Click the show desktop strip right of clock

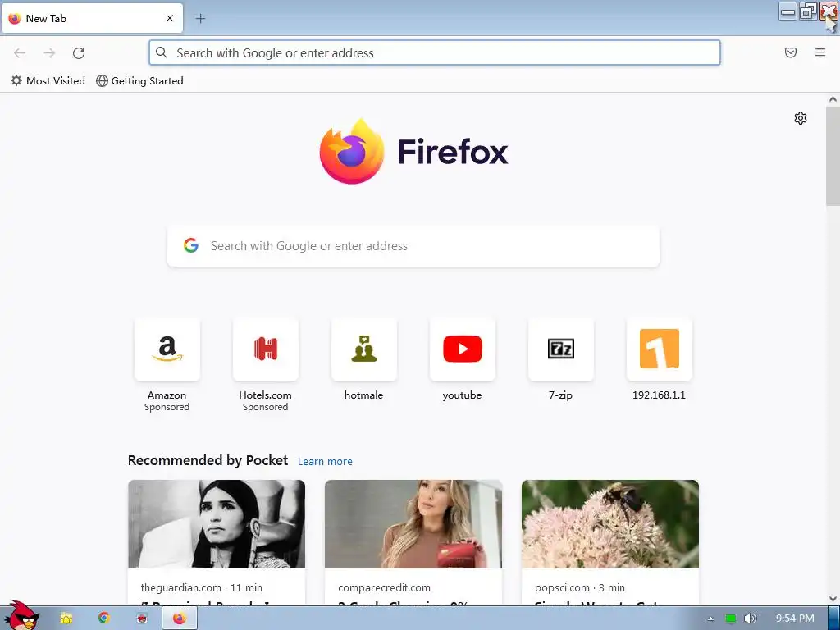point(834,619)
